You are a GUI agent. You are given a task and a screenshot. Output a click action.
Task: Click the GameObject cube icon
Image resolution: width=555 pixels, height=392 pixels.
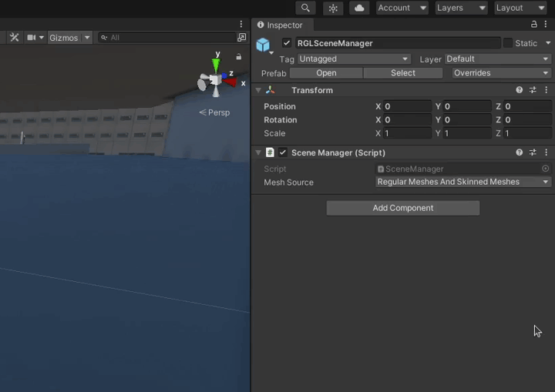pyautogui.click(x=263, y=45)
